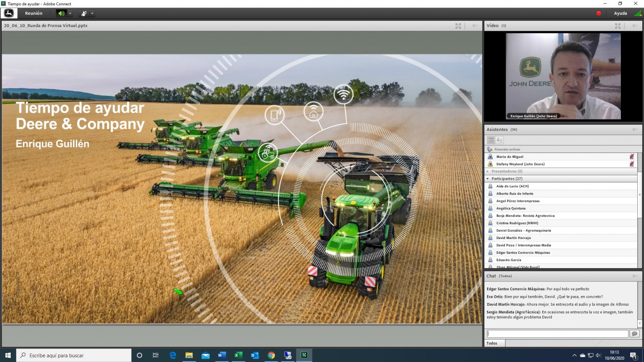Click the 20_06_10_Rueda de Prensa Virtual.pptx title
The image size is (644, 362).
coord(45,26)
